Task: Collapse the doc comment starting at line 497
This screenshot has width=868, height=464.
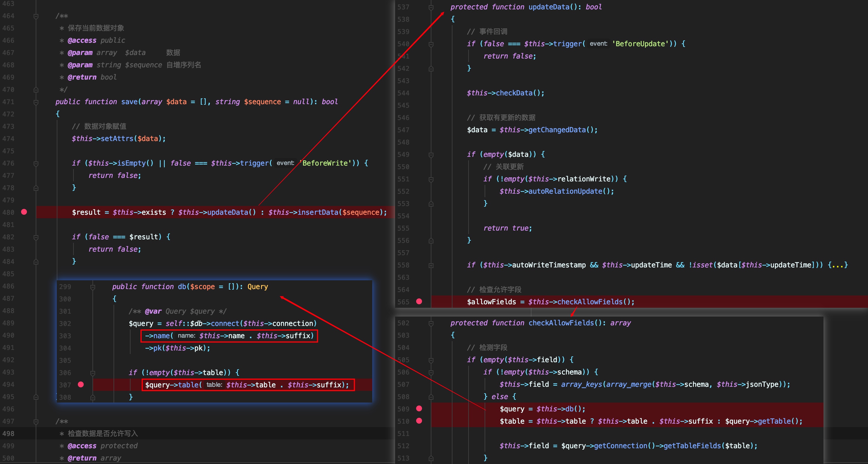Action: [x=36, y=422]
